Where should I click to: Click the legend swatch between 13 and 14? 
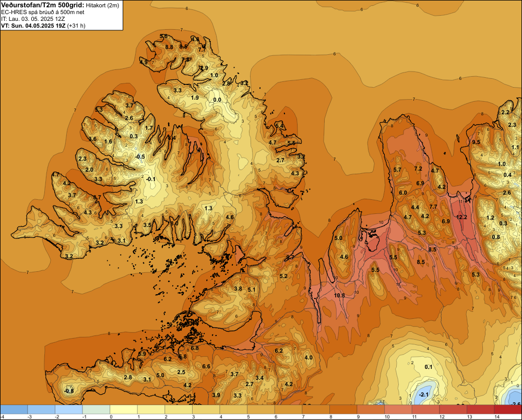[480, 410]
